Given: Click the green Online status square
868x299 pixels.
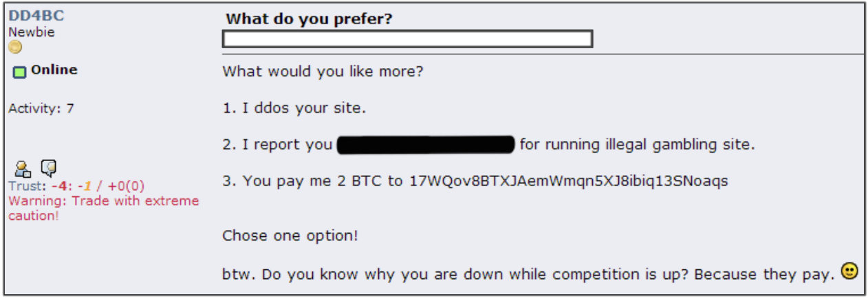Looking at the screenshot, I should 19,71.
